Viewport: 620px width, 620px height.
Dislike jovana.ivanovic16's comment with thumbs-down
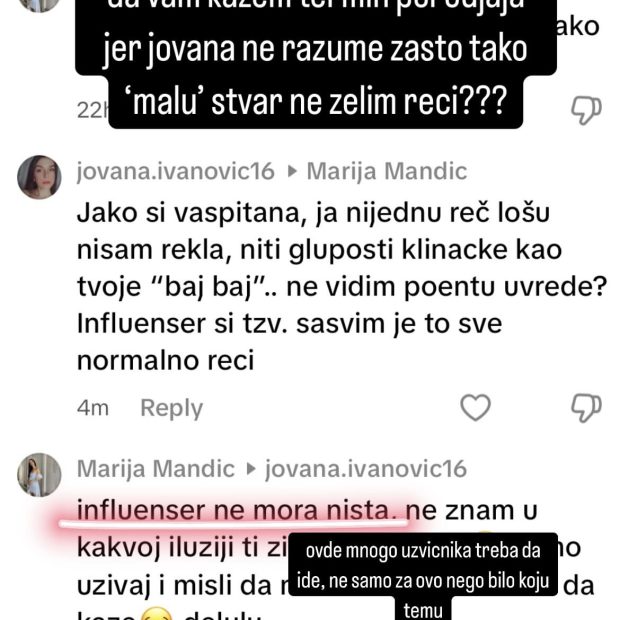pos(586,408)
